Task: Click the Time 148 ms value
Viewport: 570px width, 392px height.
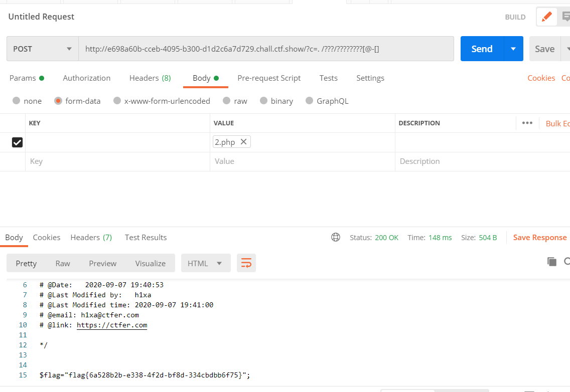Action: [440, 238]
